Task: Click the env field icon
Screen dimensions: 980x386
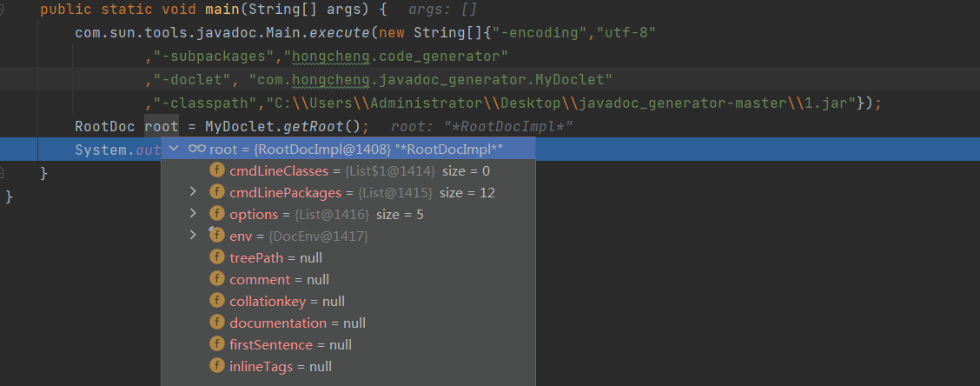Action: tap(217, 236)
